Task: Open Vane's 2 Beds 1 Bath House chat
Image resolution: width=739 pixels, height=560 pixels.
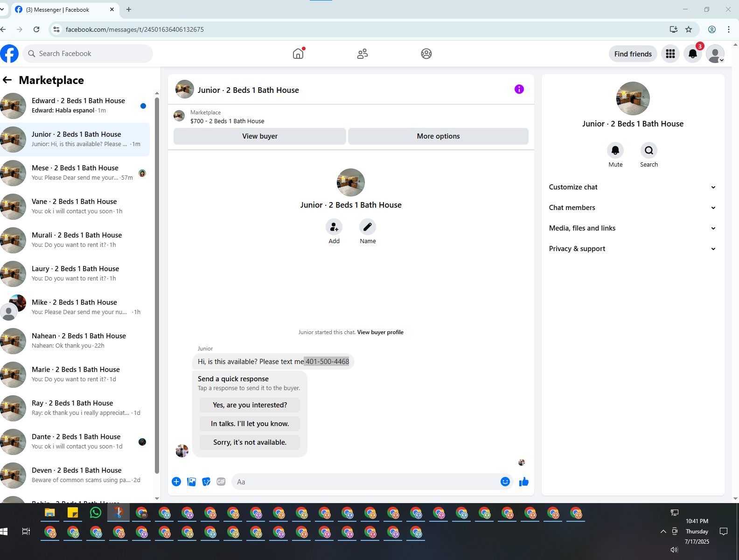Action: tap(75, 207)
